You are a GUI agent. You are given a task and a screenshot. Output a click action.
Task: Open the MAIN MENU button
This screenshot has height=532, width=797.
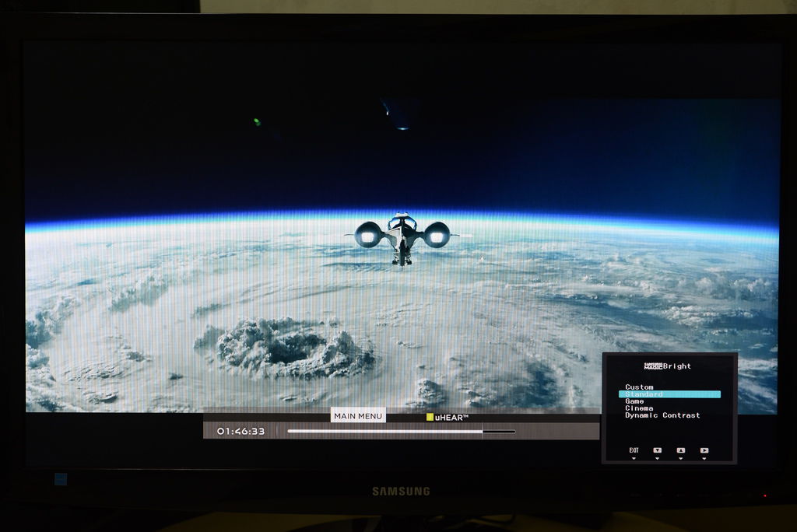click(358, 415)
